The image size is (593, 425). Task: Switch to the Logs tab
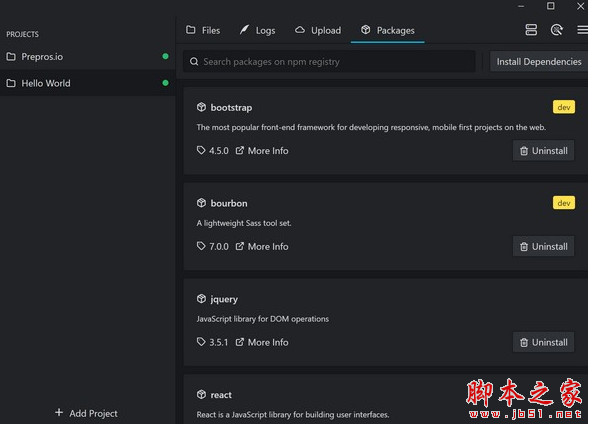click(x=258, y=30)
